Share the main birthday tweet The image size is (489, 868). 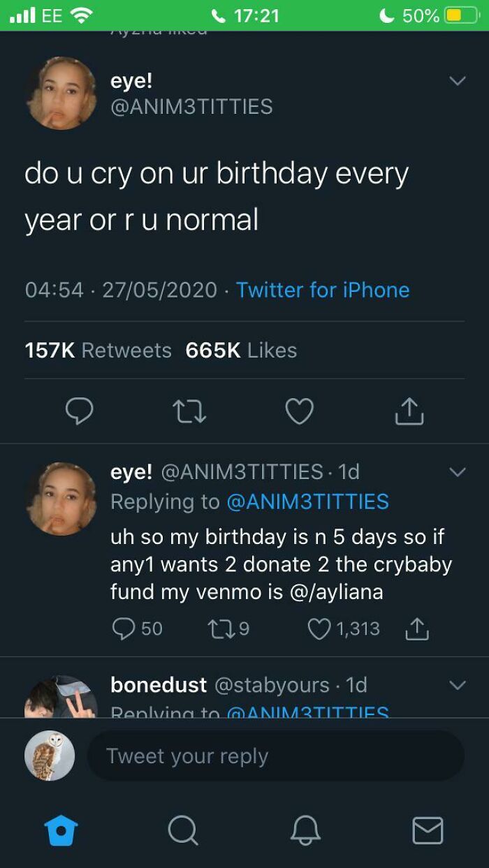point(409,411)
